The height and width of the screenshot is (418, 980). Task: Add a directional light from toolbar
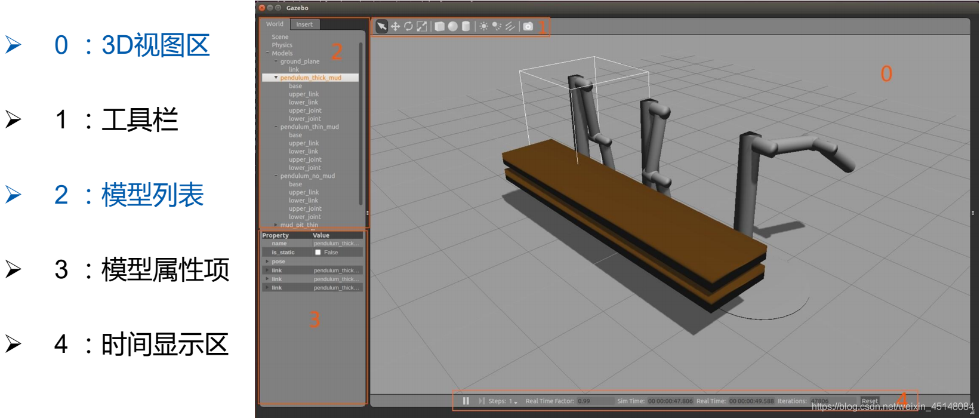coord(510,26)
